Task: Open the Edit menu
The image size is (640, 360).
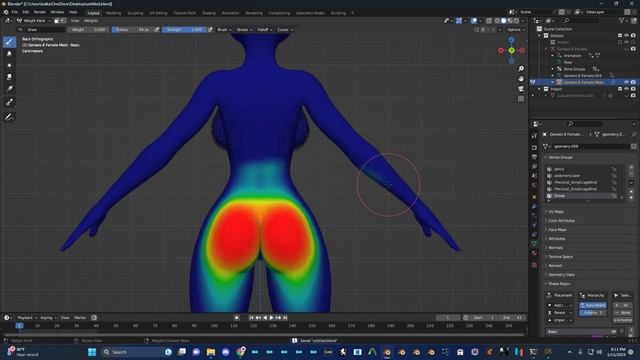Action: click(x=26, y=12)
